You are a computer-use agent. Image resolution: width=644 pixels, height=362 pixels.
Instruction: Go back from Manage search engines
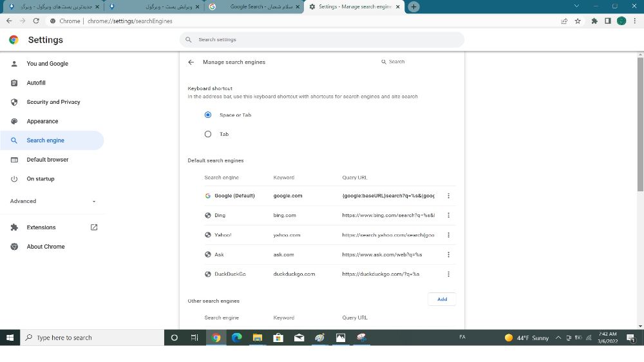click(x=191, y=62)
